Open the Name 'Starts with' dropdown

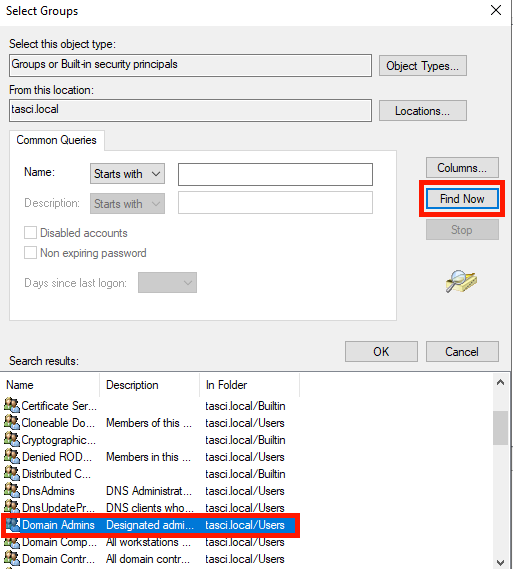(127, 173)
